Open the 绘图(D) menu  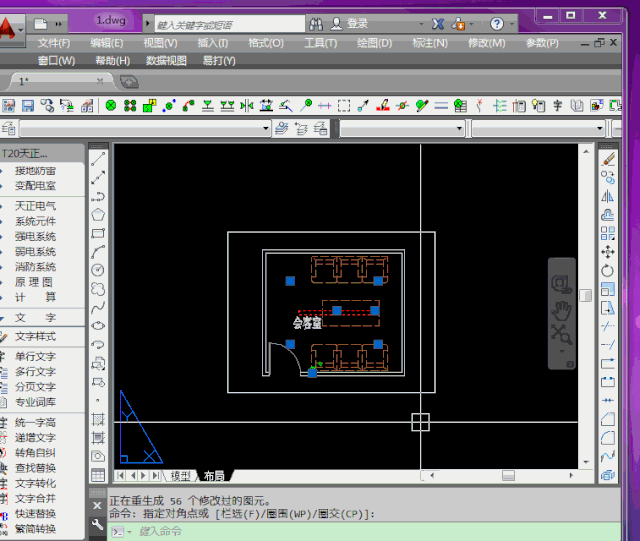coord(374,43)
